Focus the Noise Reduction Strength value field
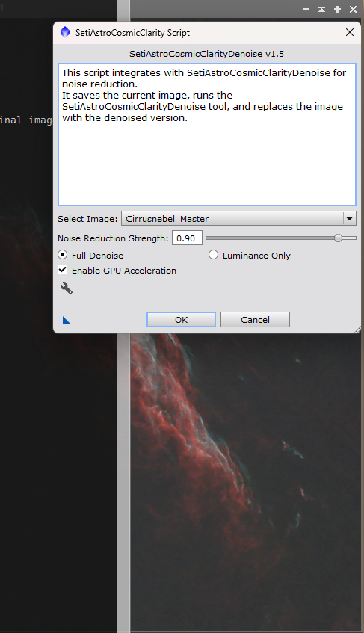 point(187,238)
